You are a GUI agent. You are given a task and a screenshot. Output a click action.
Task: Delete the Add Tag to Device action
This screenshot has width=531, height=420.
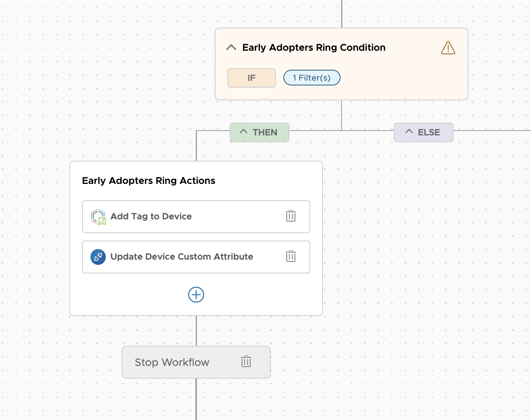coord(290,216)
